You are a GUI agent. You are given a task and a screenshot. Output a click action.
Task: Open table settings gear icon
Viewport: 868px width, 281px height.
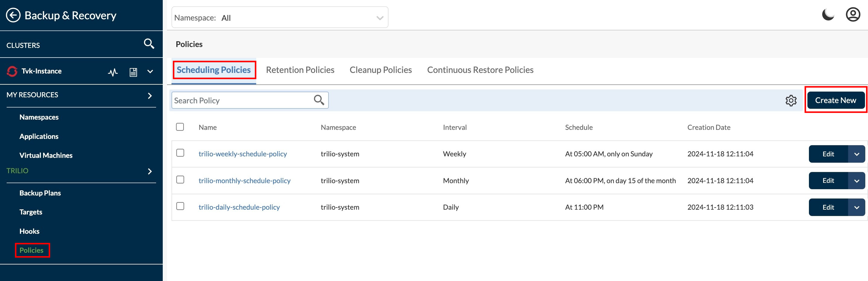coord(791,100)
